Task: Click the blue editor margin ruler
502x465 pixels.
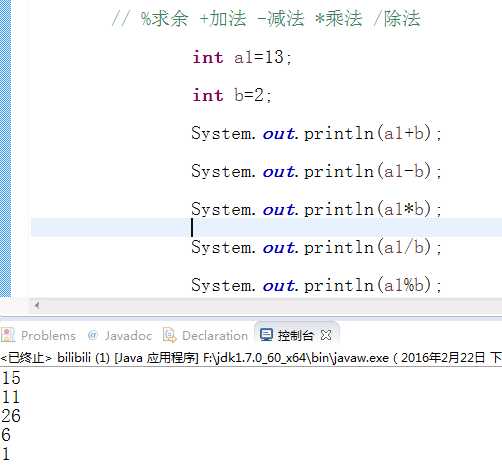Action: 5,148
